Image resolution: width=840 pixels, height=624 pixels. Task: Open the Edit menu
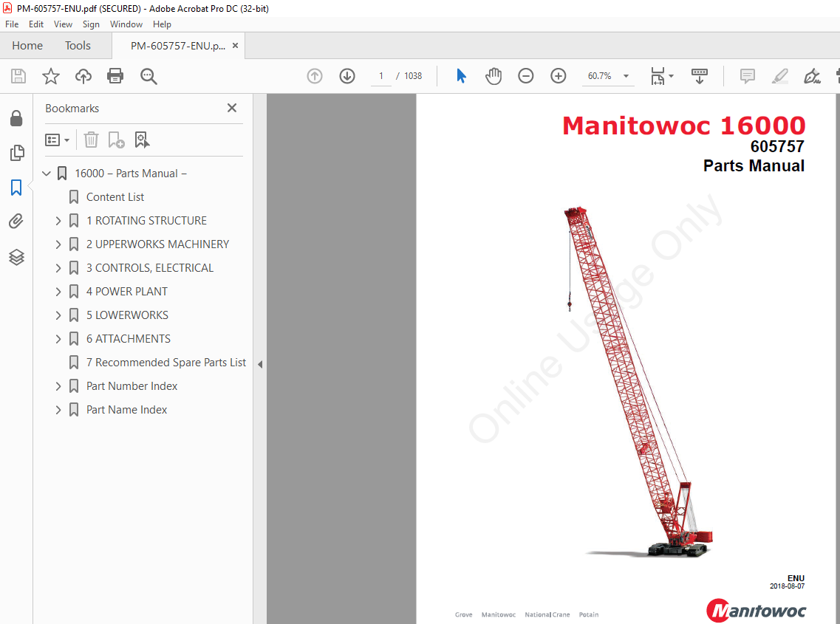36,24
